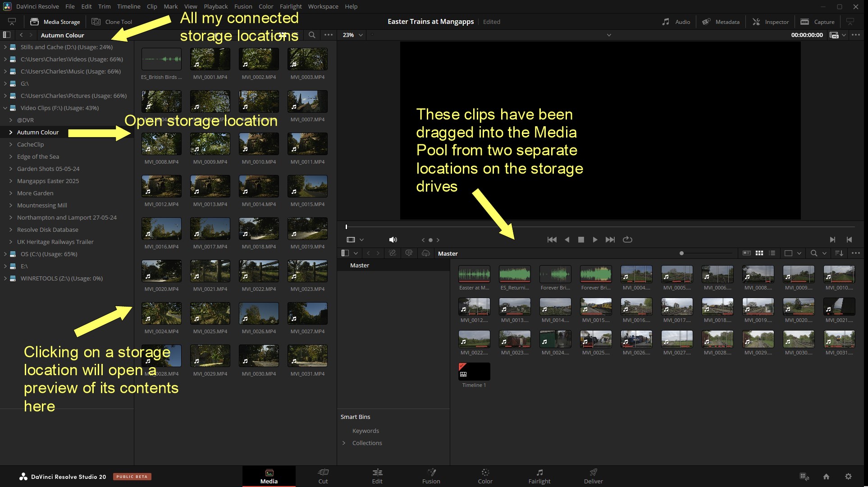Switch media pool to list view
The width and height of the screenshot is (868, 487).
coord(772,253)
